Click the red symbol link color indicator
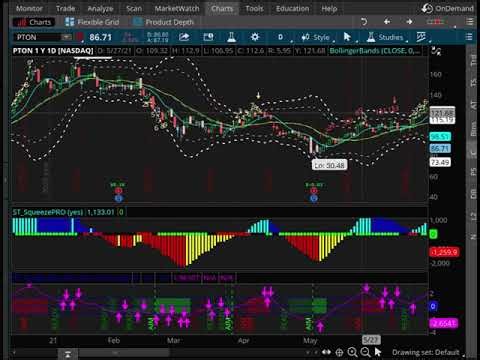 (x=80, y=37)
